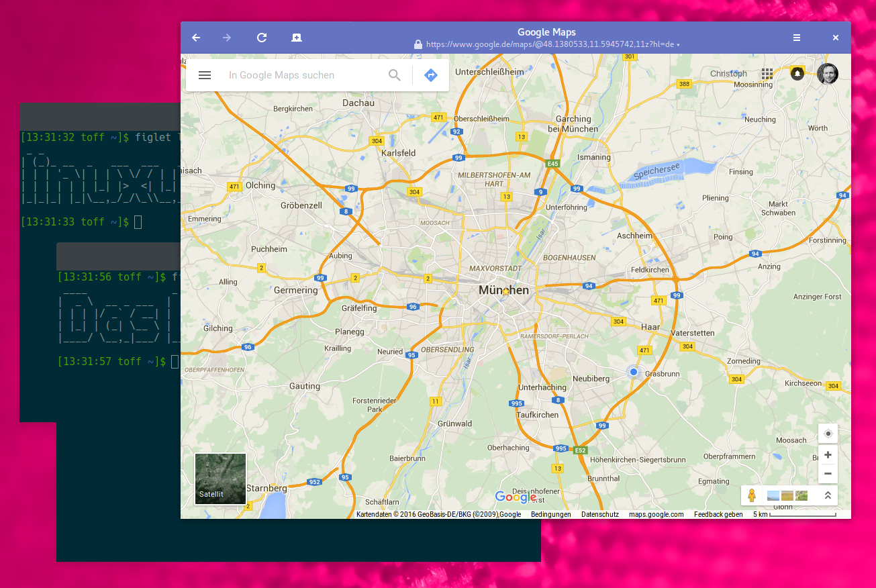Open the second photo thumbnail (golden field)

(787, 495)
